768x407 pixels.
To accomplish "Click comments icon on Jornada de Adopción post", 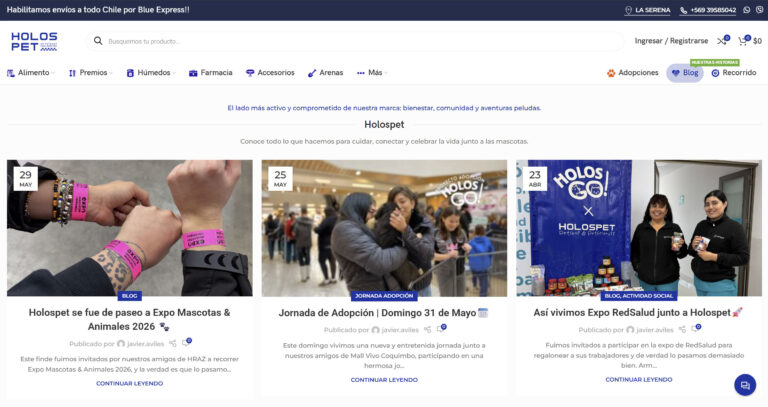I will (440, 329).
